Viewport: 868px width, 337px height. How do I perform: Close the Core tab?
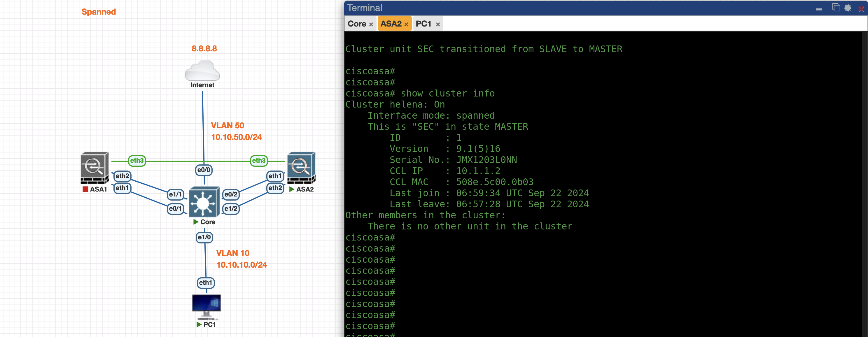click(371, 24)
